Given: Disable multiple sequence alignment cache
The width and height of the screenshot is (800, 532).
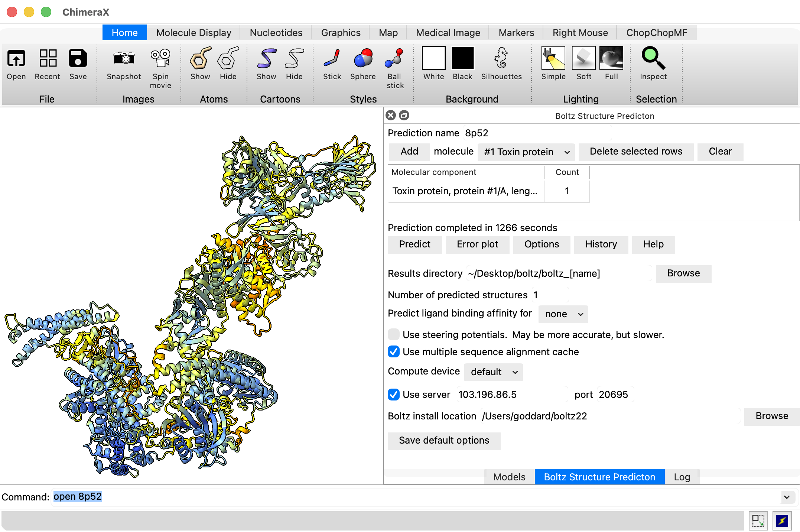Looking at the screenshot, I should click(394, 352).
